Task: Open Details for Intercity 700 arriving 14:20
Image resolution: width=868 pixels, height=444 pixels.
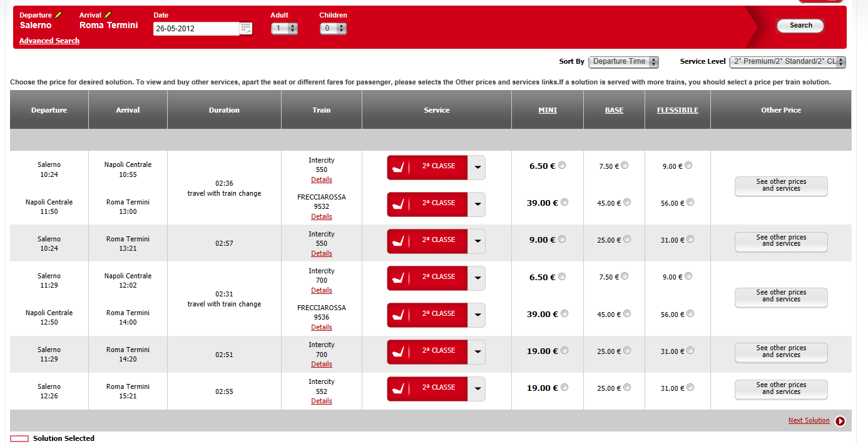Action: (x=322, y=364)
